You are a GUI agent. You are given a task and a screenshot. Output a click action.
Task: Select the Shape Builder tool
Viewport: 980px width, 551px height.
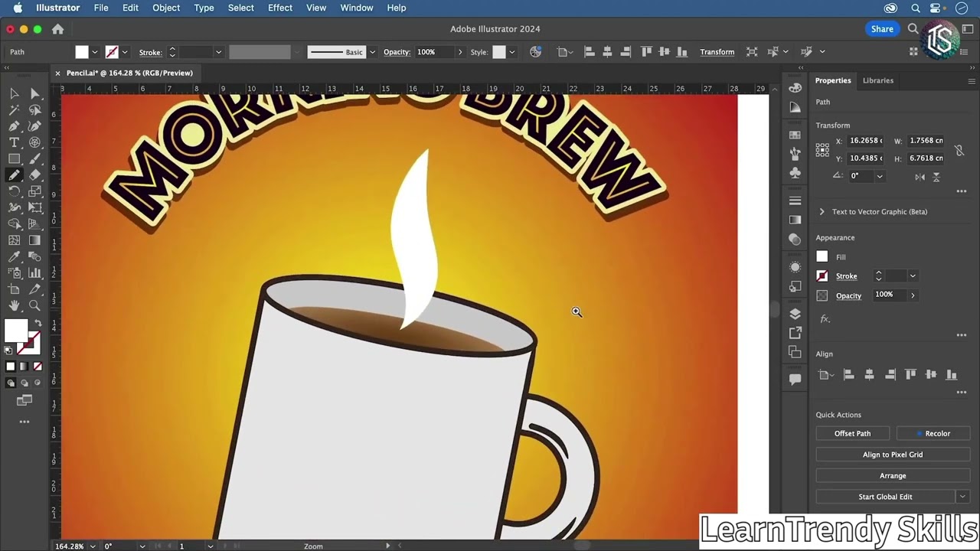(14, 224)
